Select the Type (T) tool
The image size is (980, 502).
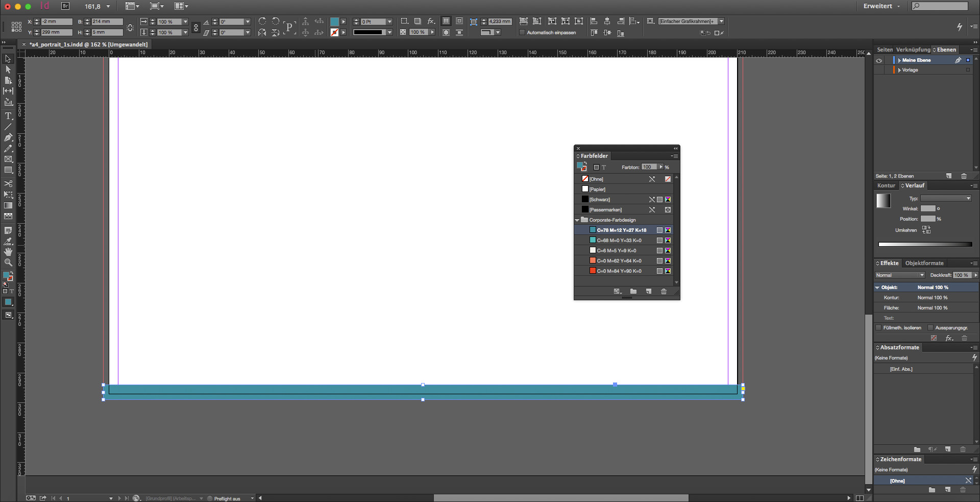coord(8,116)
